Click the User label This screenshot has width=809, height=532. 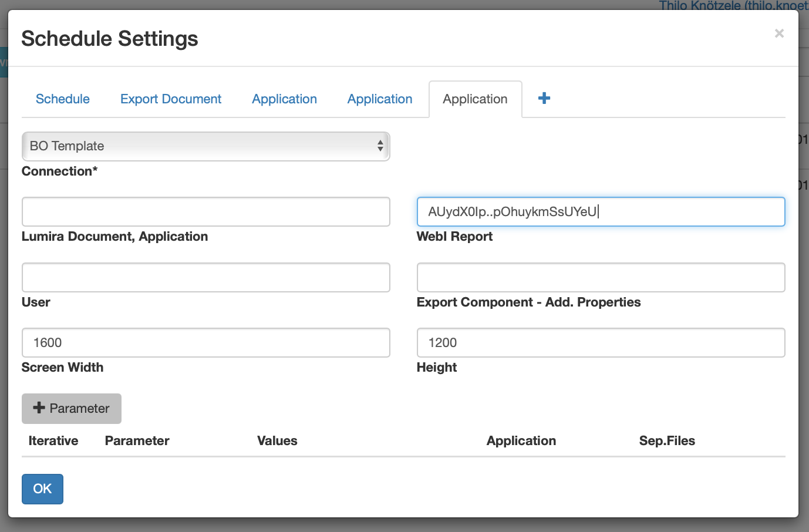[36, 302]
